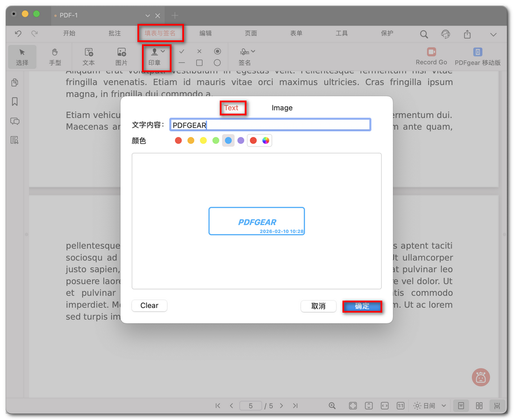Switch to Image stamp tab
This screenshot has width=514, height=420.
tap(282, 107)
